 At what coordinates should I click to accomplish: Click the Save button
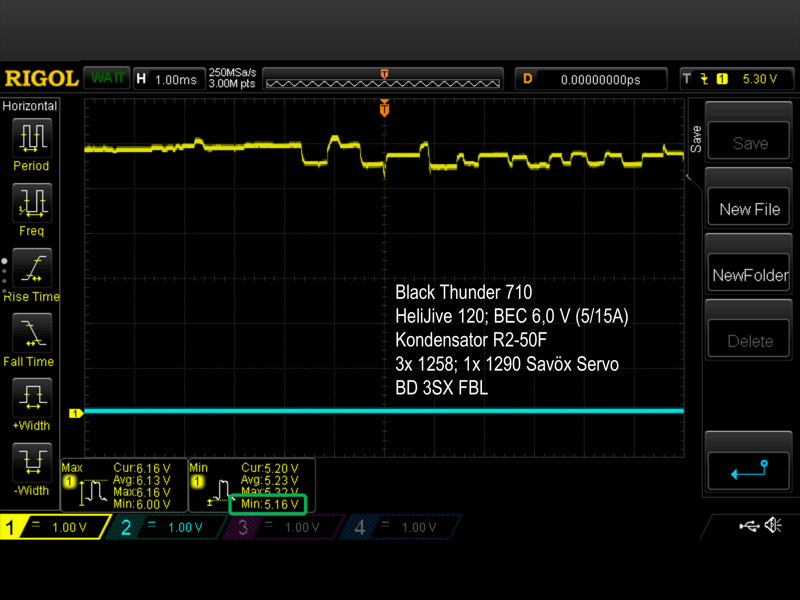(x=749, y=142)
